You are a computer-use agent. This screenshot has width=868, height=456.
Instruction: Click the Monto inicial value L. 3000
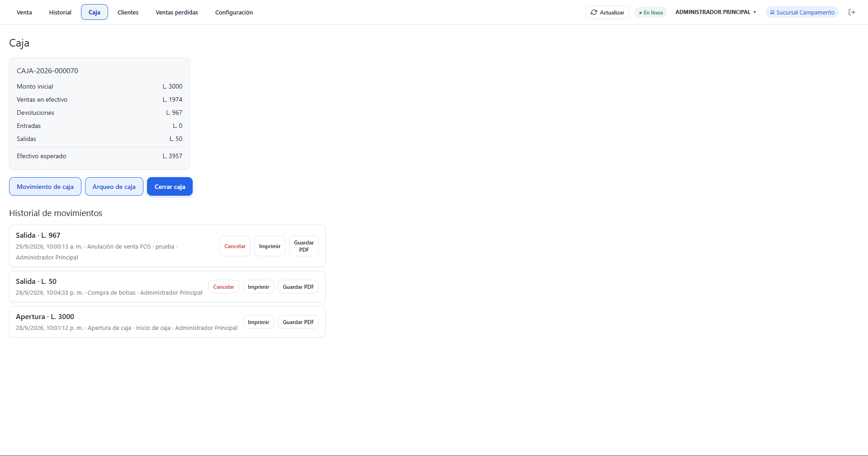coord(172,86)
